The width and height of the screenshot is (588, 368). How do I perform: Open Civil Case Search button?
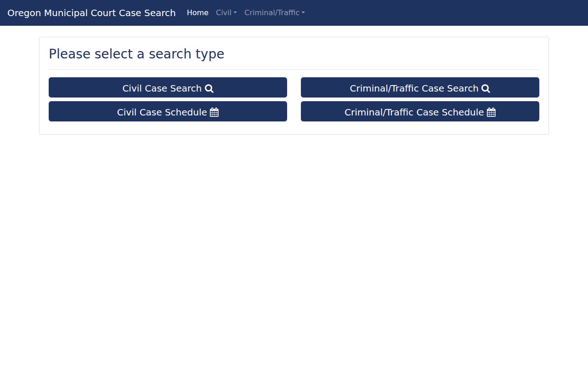(168, 87)
